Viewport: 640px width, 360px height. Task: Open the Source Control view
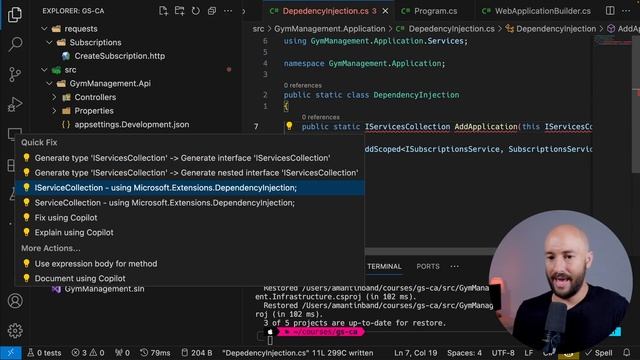pos(15,74)
